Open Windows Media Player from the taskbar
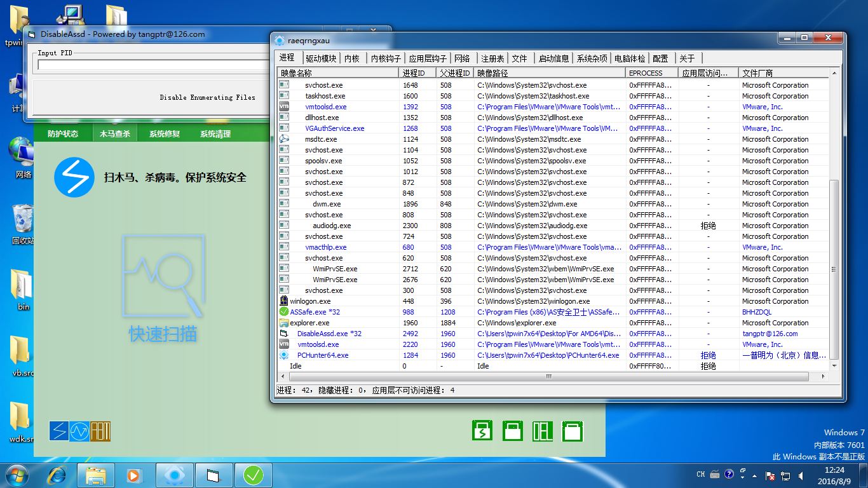The width and height of the screenshot is (868, 488). [133, 475]
